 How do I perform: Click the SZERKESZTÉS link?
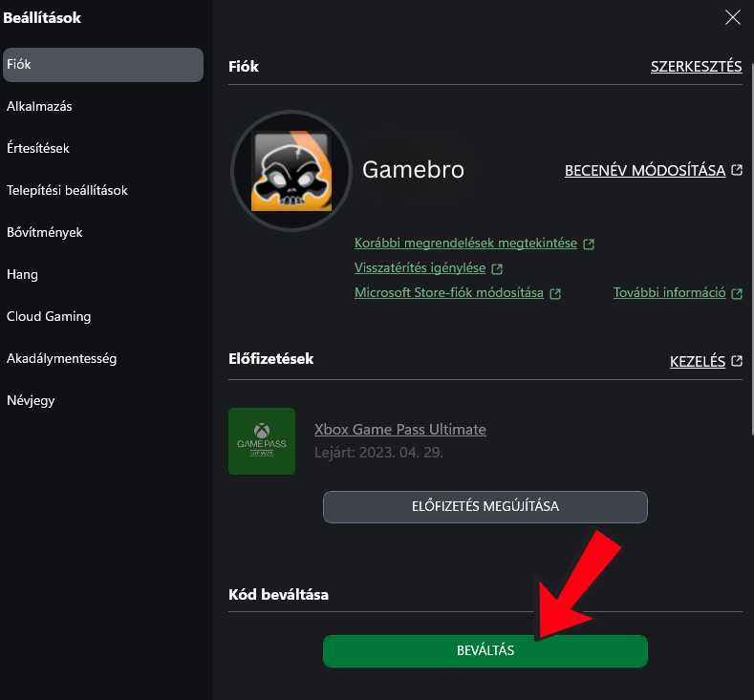point(696,66)
